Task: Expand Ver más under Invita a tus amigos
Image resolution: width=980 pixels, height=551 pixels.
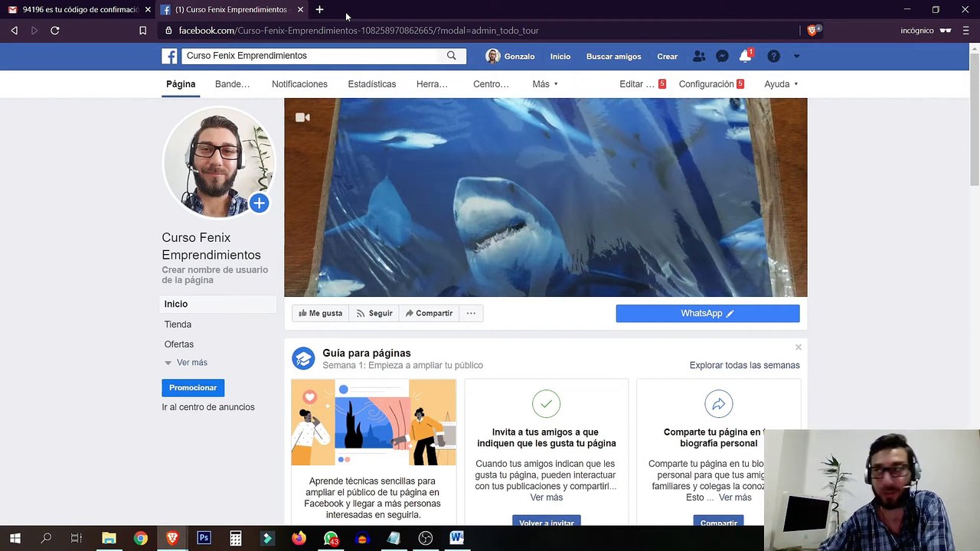Action: point(547,497)
